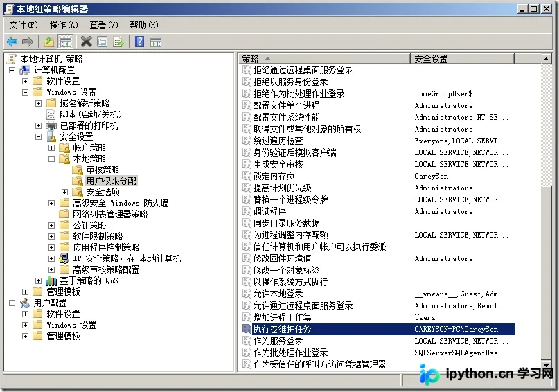Click the policy icon beside 调试程序
The image size is (559, 392).
coord(247,211)
